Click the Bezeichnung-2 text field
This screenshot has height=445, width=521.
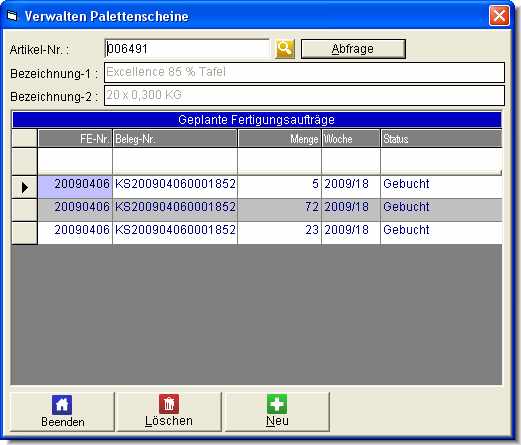304,96
